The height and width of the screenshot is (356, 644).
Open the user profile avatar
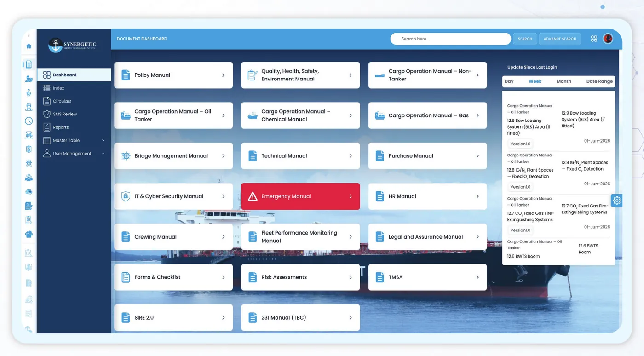pos(608,39)
